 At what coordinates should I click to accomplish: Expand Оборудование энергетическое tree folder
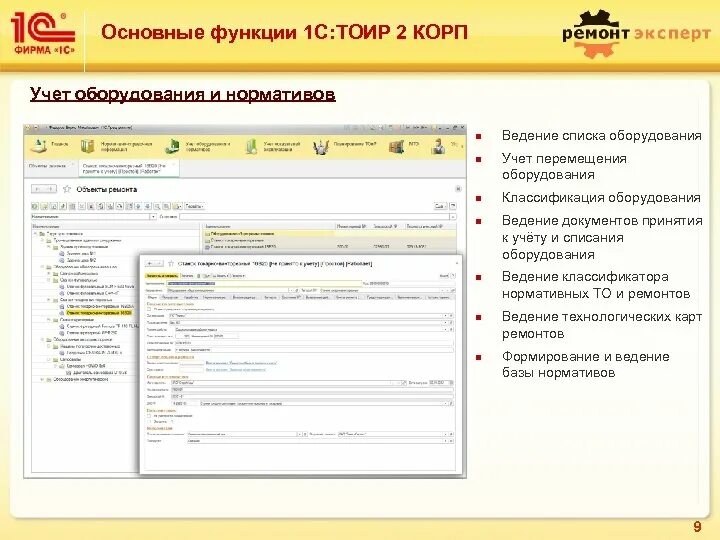pyautogui.click(x=42, y=380)
